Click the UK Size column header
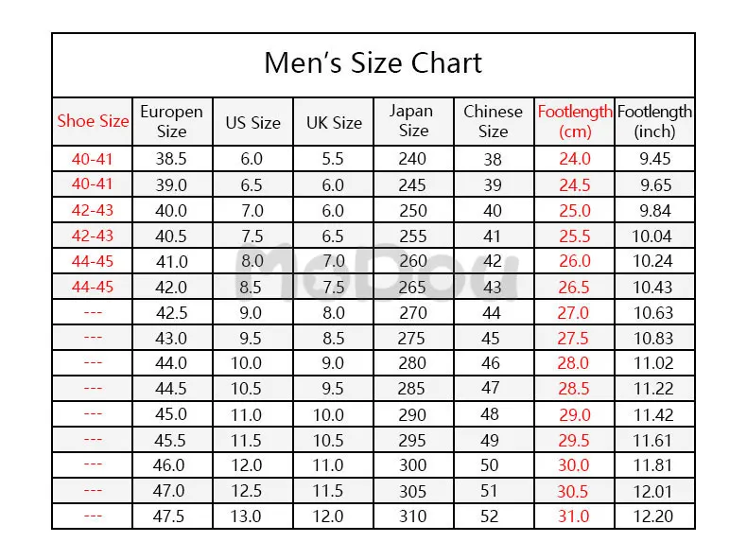 click(334, 122)
